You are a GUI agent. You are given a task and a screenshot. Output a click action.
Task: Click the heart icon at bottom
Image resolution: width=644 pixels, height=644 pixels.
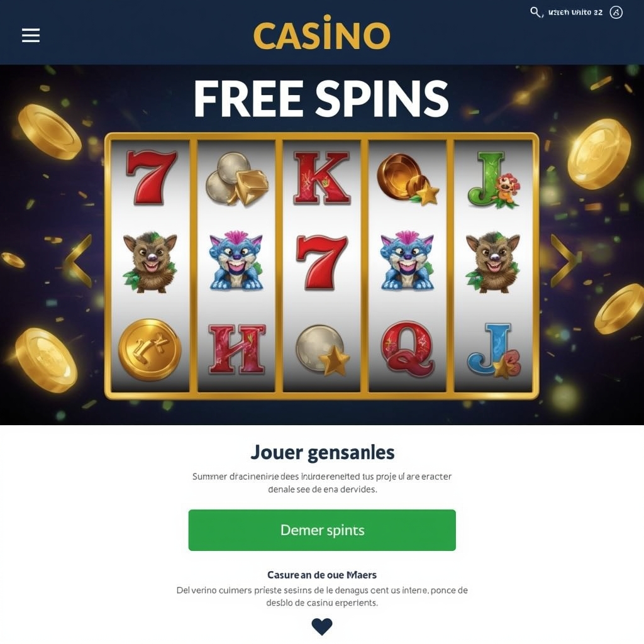pyautogui.click(x=321, y=626)
